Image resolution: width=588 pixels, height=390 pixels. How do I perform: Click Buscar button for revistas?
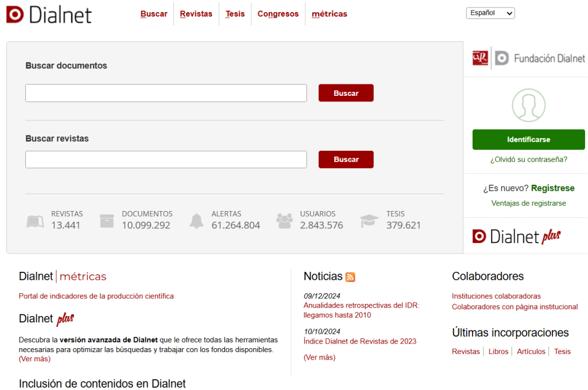point(346,159)
